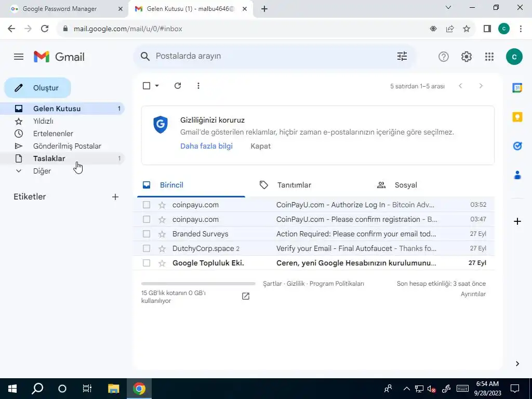The height and width of the screenshot is (399, 532).
Task: Show hidden system tray icons
Action: coord(406,389)
